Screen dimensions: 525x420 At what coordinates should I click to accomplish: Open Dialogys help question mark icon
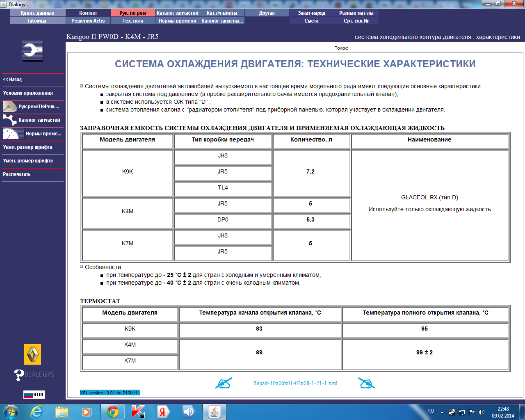pos(19,375)
